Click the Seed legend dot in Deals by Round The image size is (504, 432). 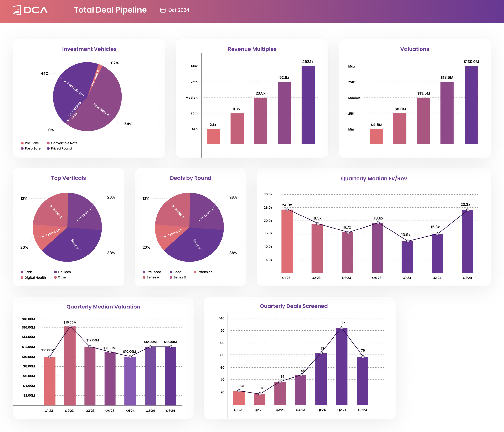tap(171, 272)
